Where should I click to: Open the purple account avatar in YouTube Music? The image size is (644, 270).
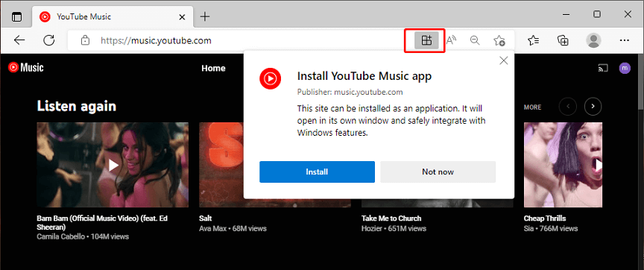[625, 68]
